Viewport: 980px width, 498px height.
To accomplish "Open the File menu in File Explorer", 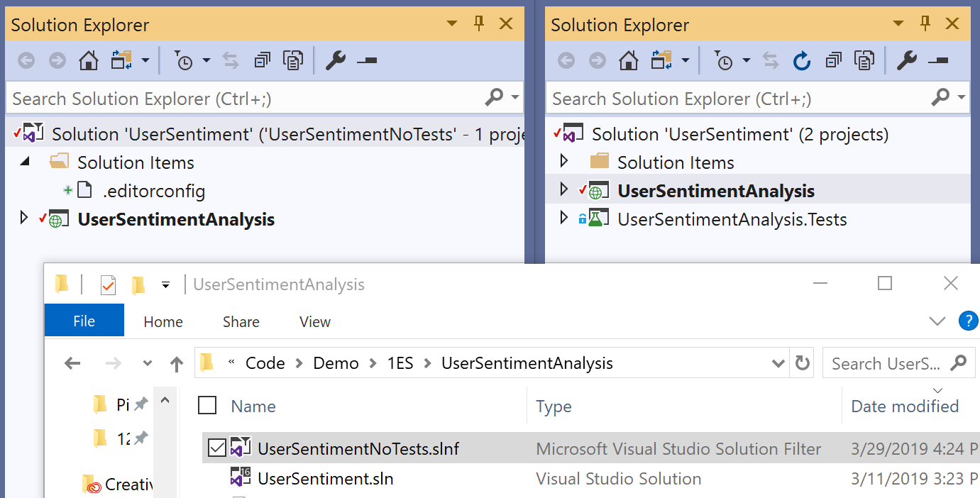I will pyautogui.click(x=84, y=321).
